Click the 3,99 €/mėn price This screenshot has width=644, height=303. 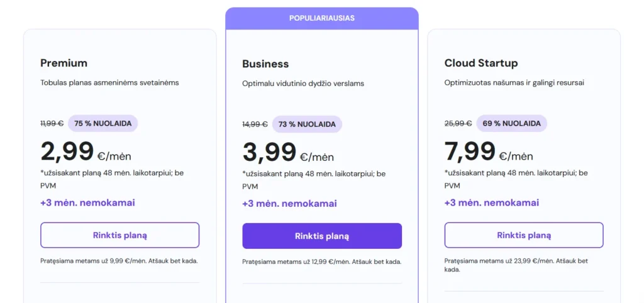tap(288, 152)
